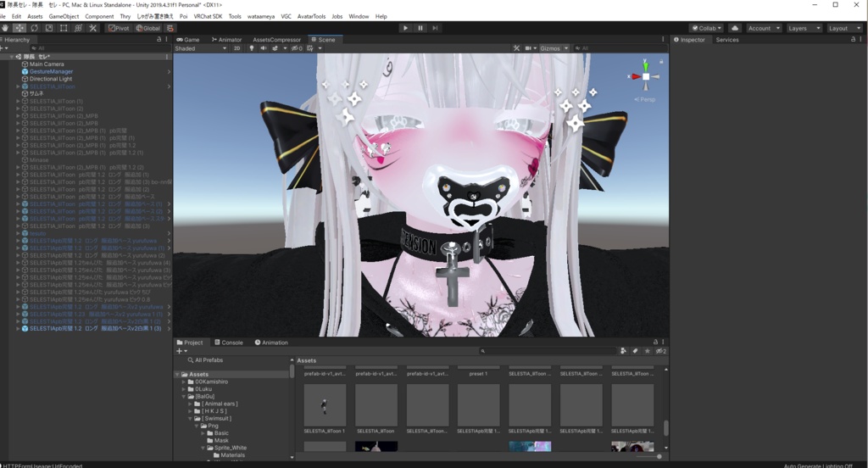The image size is (868, 468).
Task: Open the Shaded draw mode dropdown
Action: coord(201,48)
